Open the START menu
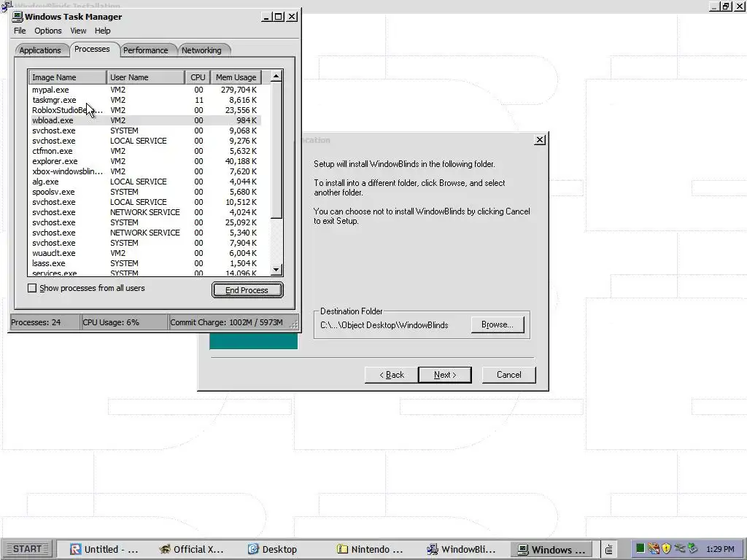 pyautogui.click(x=27, y=549)
